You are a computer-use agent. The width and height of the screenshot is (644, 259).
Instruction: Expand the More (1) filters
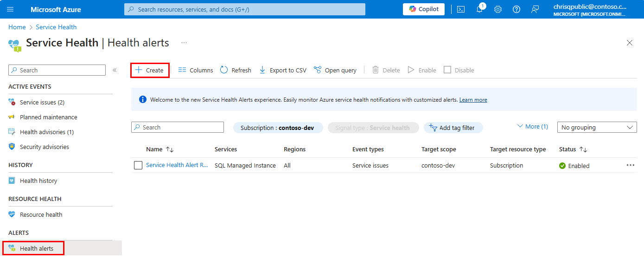tap(532, 127)
